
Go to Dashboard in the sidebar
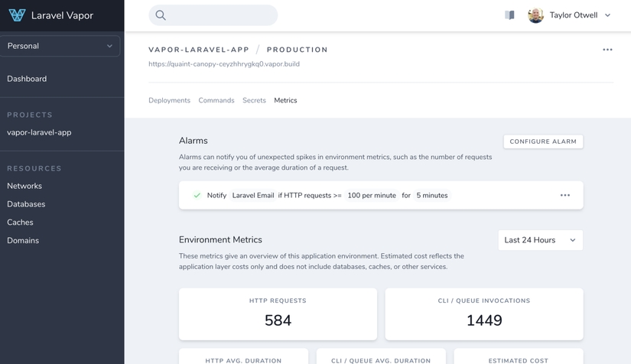27,79
